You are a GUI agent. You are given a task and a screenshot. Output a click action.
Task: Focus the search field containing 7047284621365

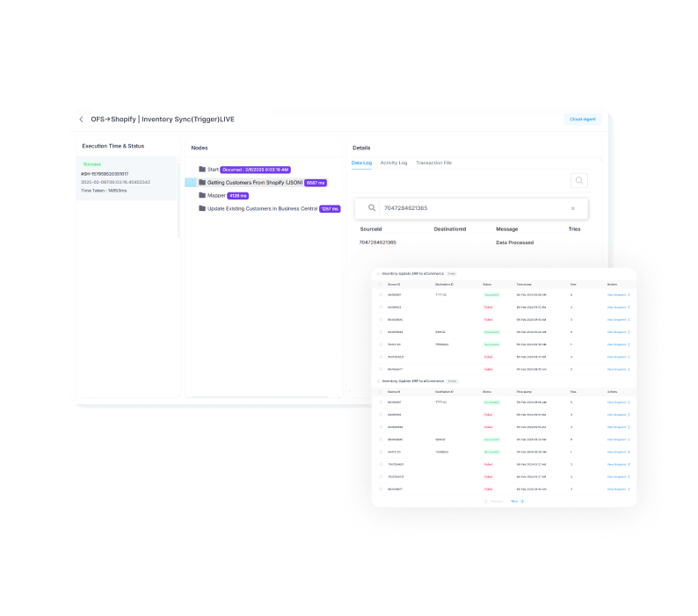point(471,208)
